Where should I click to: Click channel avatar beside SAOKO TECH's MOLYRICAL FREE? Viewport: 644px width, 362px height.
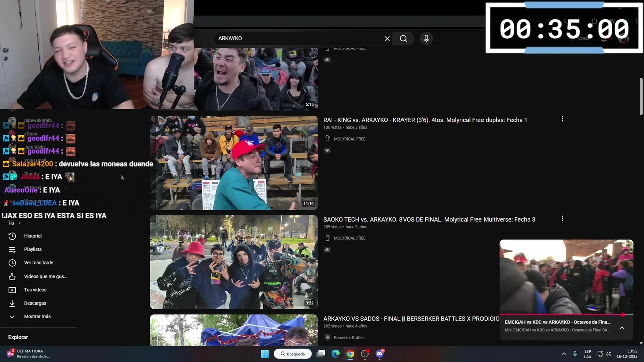point(327,238)
